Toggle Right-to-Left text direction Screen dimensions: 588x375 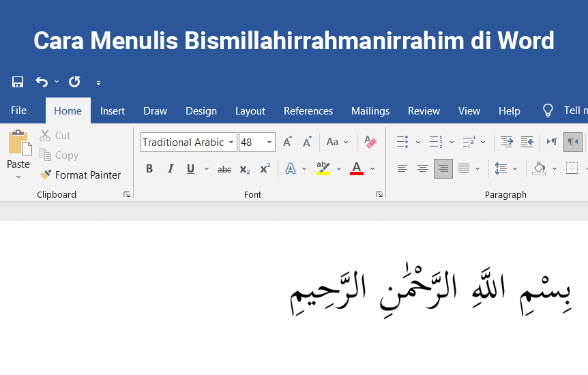point(572,142)
